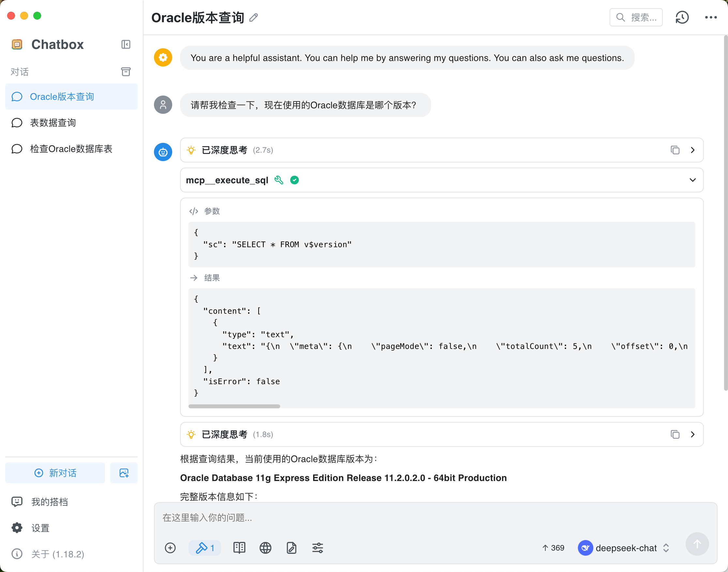
Task: Open the knowledge base book icon
Action: coord(239,548)
